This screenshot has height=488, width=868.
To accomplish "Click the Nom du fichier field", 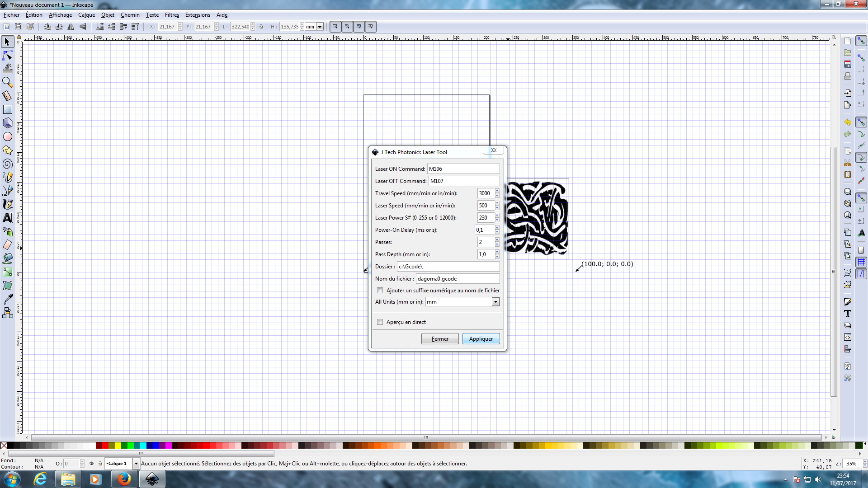I will point(458,279).
